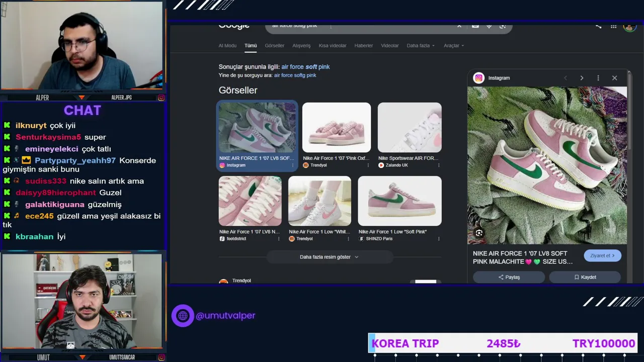The image size is (644, 362).
Task: Click the Paylaş share button
Action: (x=509, y=277)
